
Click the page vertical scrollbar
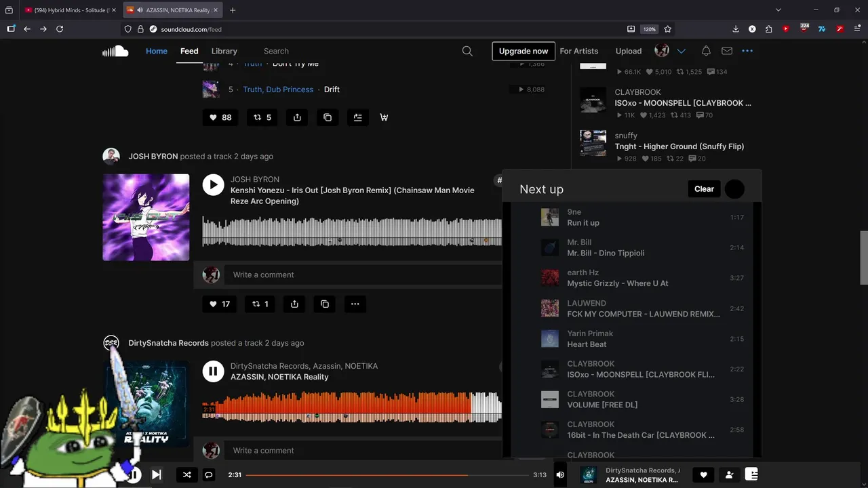(x=863, y=258)
